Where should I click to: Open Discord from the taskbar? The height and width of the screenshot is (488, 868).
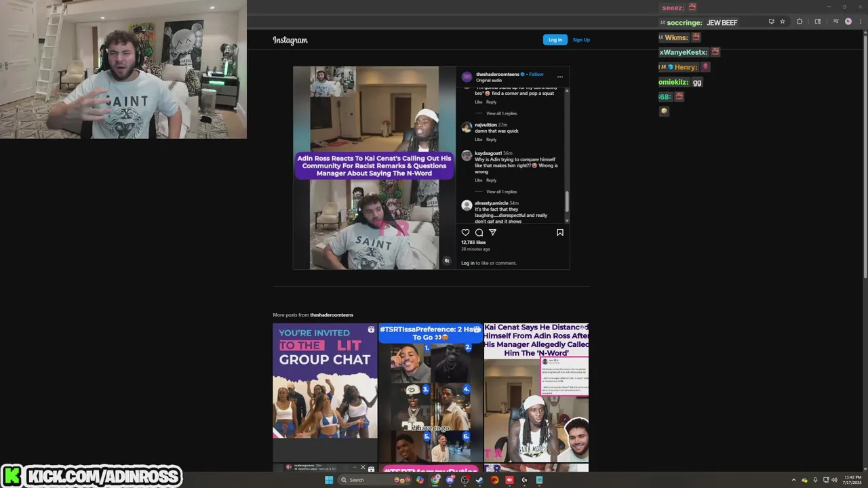tap(450, 480)
